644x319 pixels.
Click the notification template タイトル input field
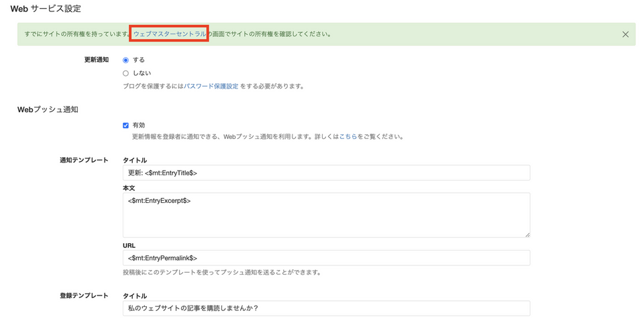[326, 173]
